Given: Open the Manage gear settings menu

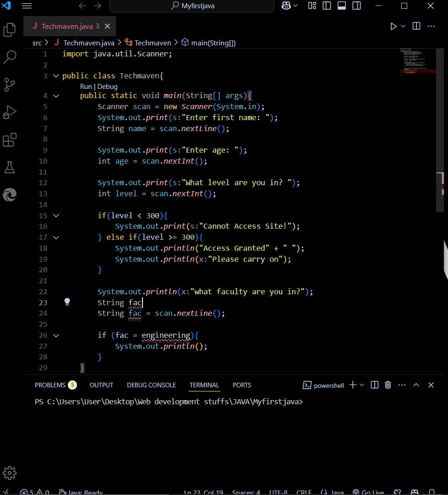Looking at the screenshot, I should point(10,473).
